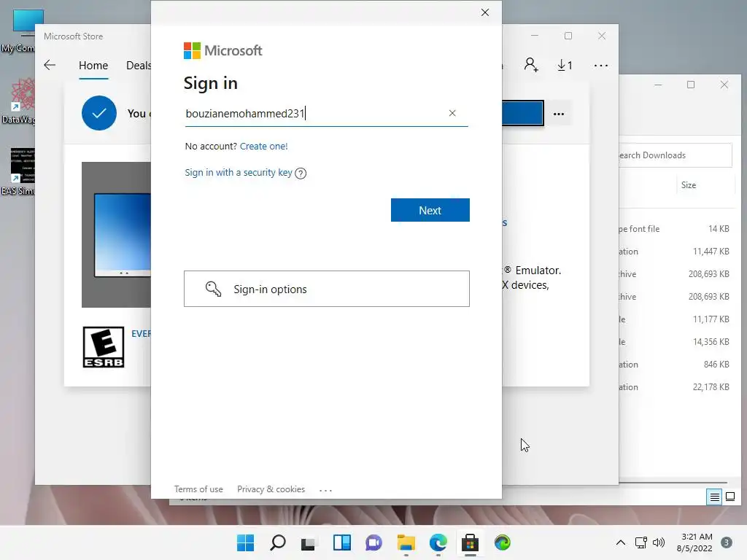
Task: Open network status in system tray
Action: point(640,542)
